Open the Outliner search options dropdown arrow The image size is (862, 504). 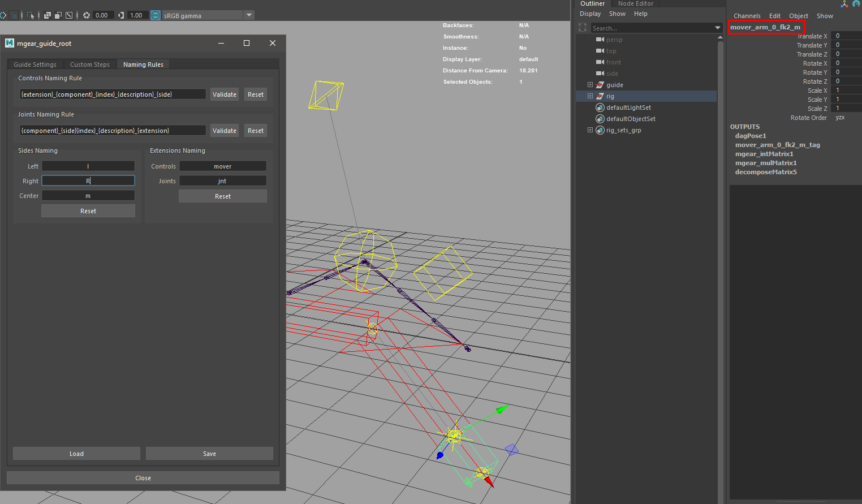coord(718,28)
